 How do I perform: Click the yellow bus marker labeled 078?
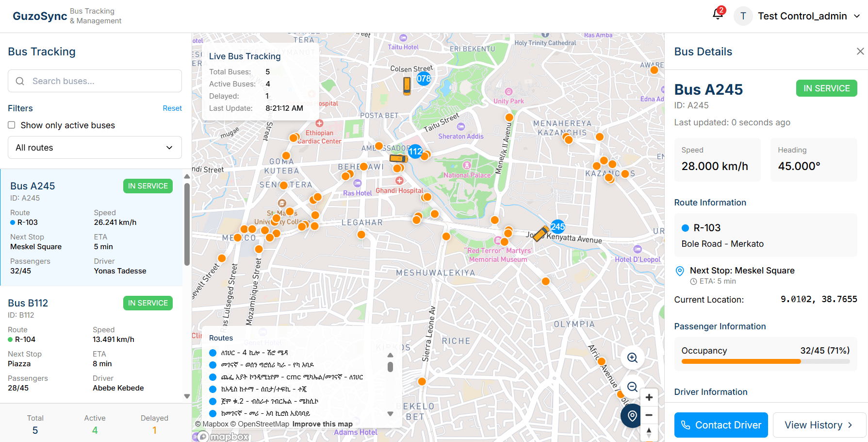pos(408,85)
